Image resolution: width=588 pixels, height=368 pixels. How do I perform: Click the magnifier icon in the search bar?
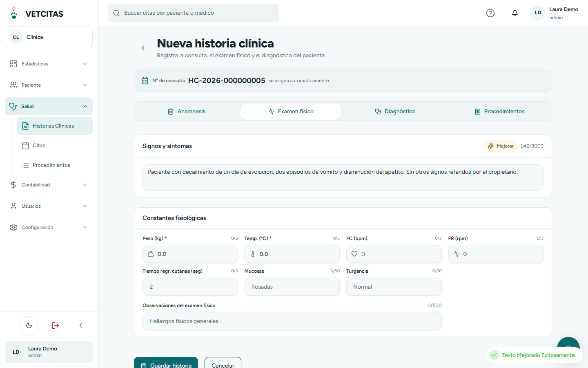tap(116, 13)
